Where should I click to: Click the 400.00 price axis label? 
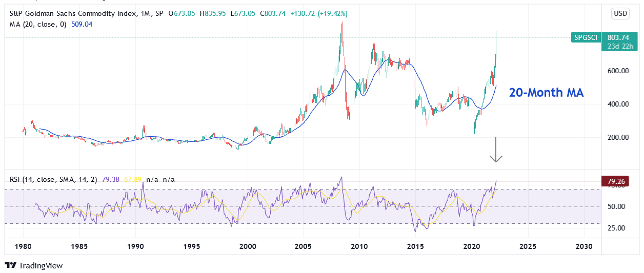(618, 104)
